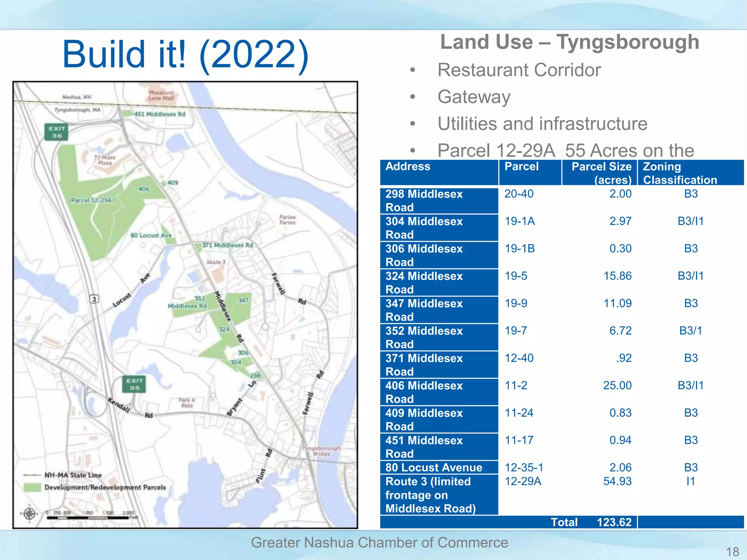Click the compass rose on the map
747x560 pixels.
click(30, 514)
